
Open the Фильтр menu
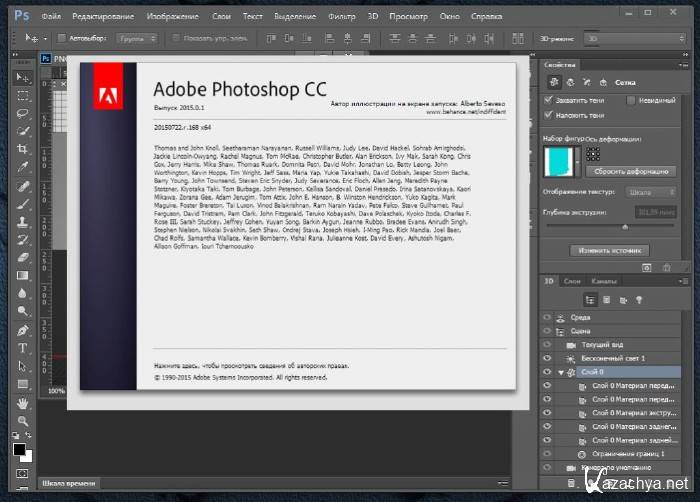(342, 17)
